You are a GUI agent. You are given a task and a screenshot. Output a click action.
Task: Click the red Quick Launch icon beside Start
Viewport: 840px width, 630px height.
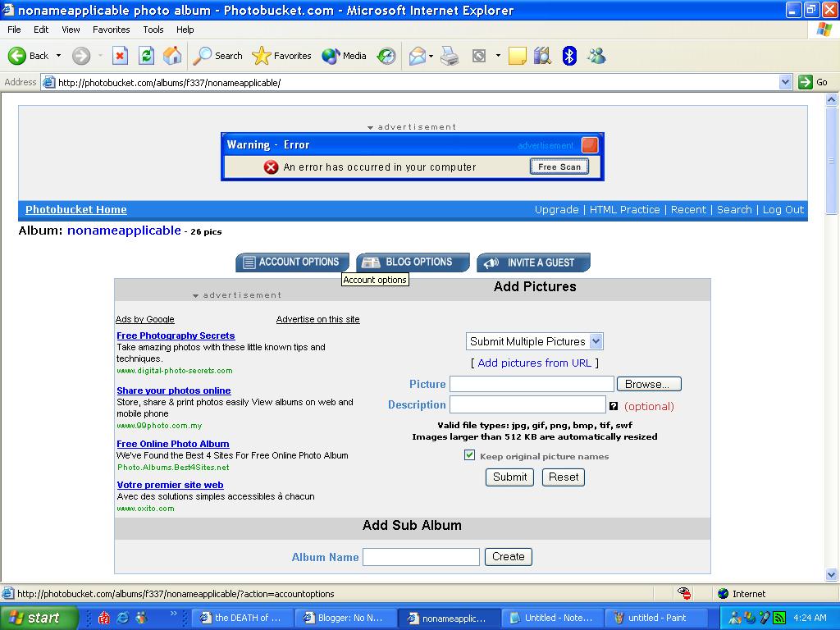(103, 618)
